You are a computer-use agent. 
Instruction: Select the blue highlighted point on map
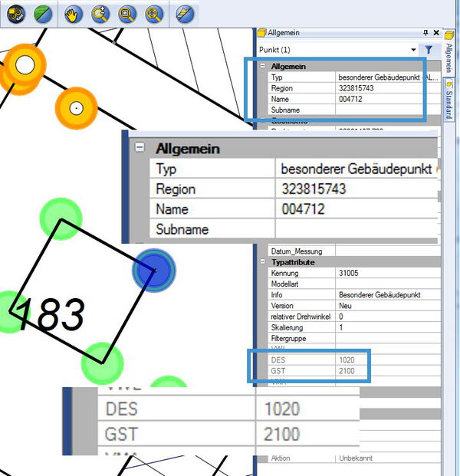155,270
